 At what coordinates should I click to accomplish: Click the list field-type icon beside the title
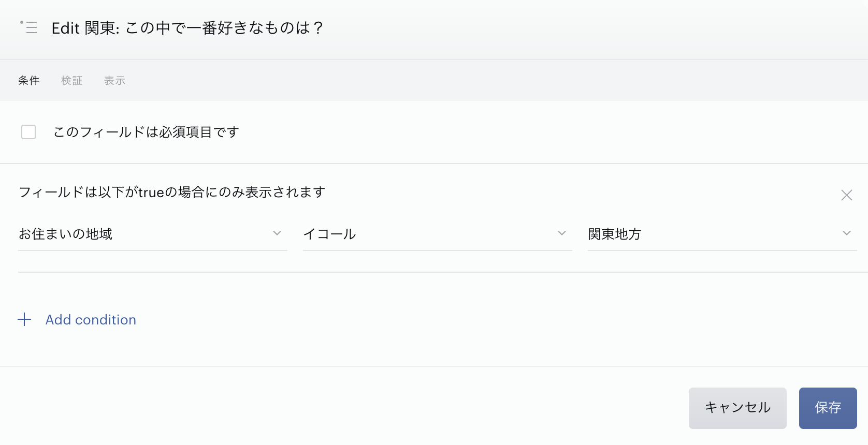point(29,27)
